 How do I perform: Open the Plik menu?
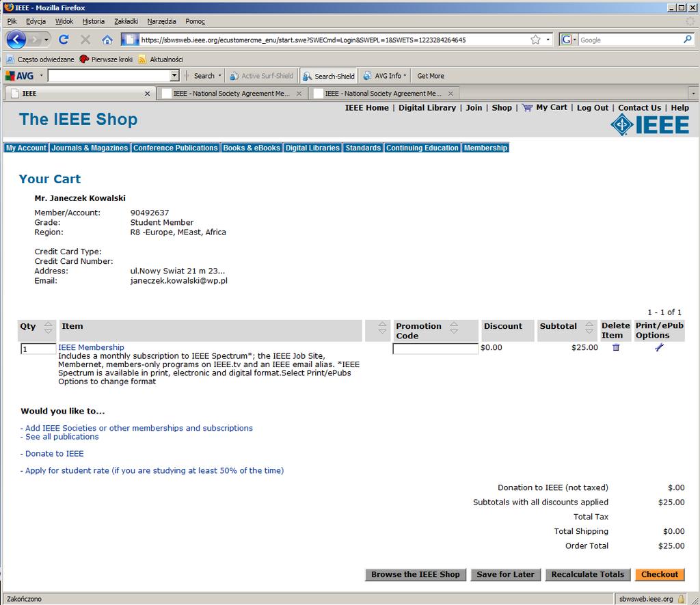[x=12, y=21]
